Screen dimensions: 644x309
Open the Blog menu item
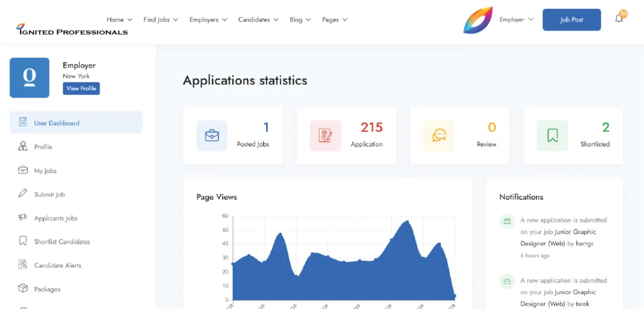click(x=300, y=19)
